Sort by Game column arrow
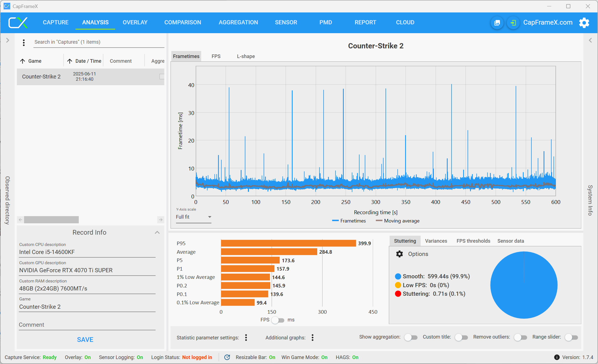The height and width of the screenshot is (364, 598). coord(23,61)
